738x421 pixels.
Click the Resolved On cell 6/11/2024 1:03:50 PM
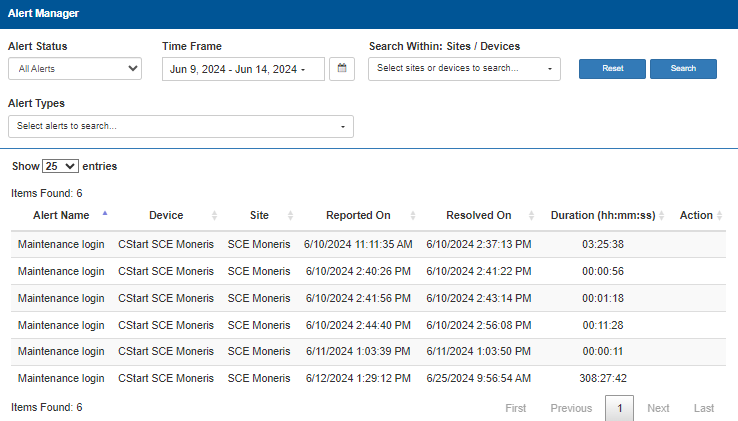[x=479, y=351]
